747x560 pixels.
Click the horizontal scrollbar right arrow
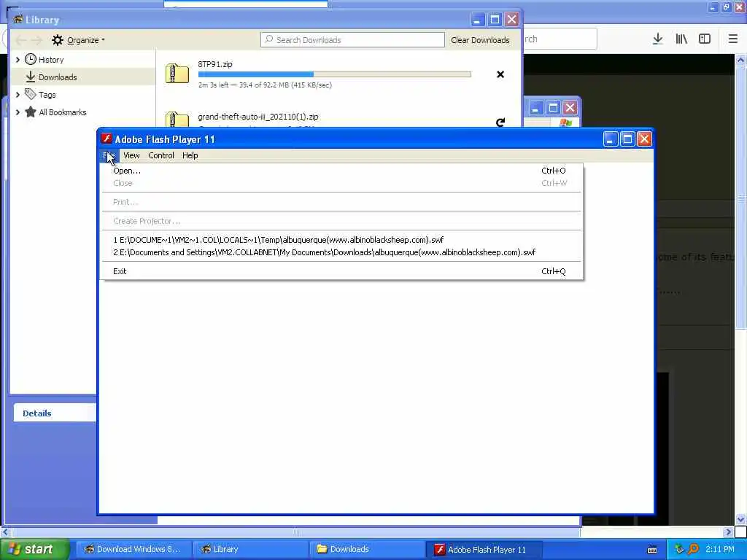(728, 532)
